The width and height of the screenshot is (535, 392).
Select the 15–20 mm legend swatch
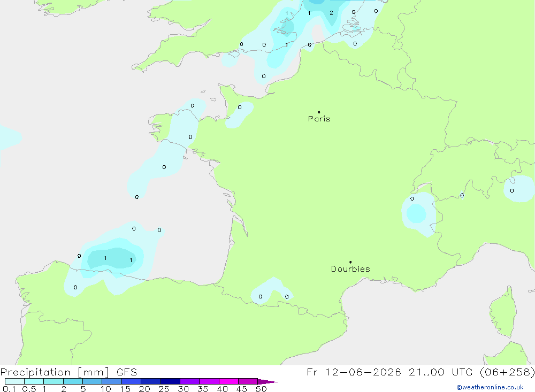[132, 381]
